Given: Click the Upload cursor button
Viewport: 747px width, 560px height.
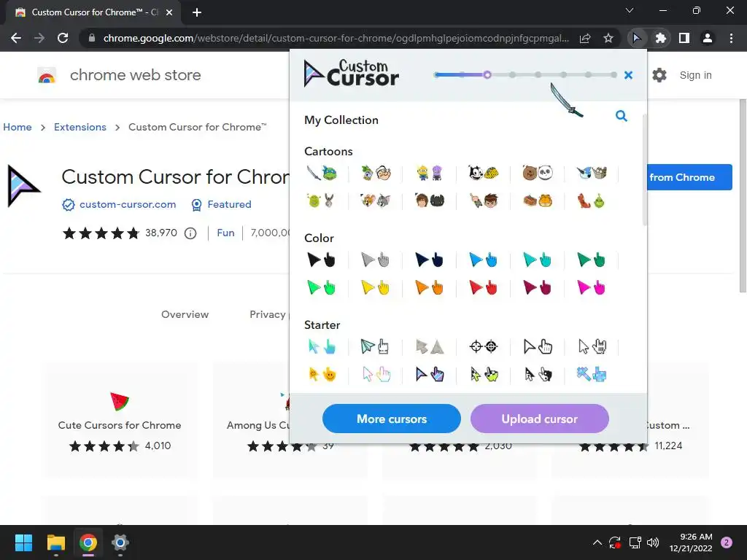Looking at the screenshot, I should (x=539, y=419).
